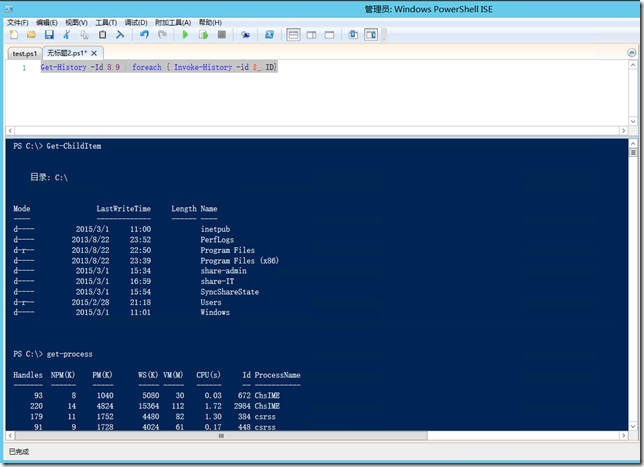
Task: Click the 已完成 status text
Action: pyautogui.click(x=19, y=452)
